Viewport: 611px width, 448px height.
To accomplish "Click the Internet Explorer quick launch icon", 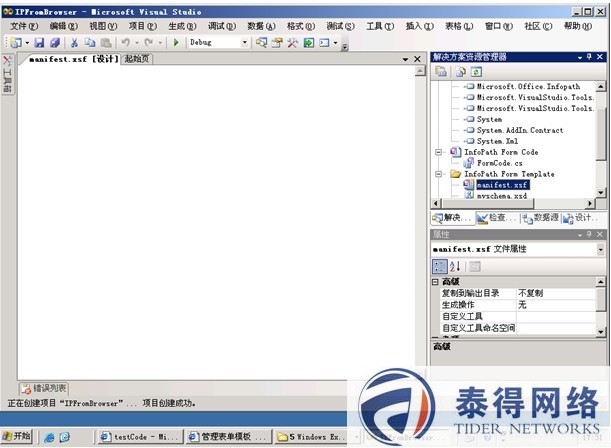I will (49, 437).
